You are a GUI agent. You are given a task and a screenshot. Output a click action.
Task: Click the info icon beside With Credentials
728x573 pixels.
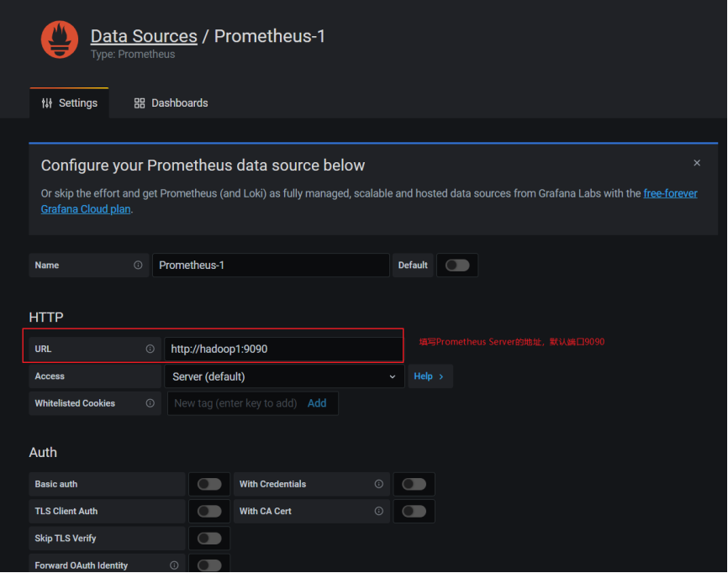[379, 484]
